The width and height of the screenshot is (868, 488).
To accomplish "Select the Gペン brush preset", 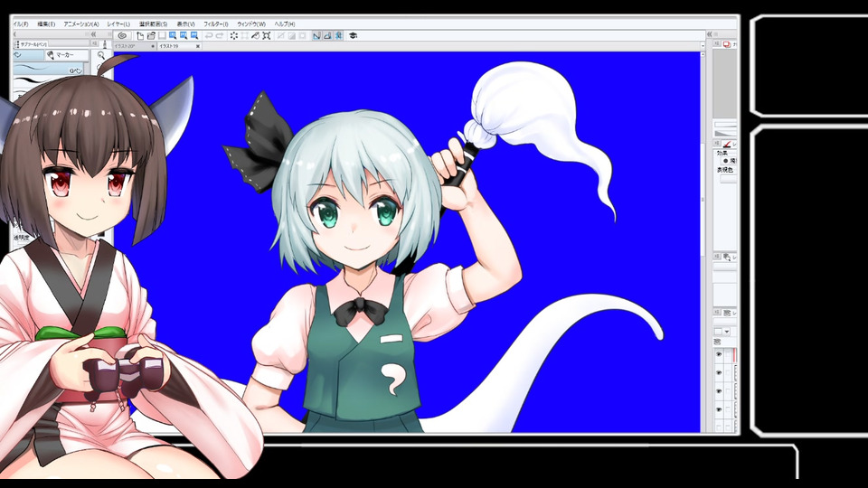I will [48, 69].
